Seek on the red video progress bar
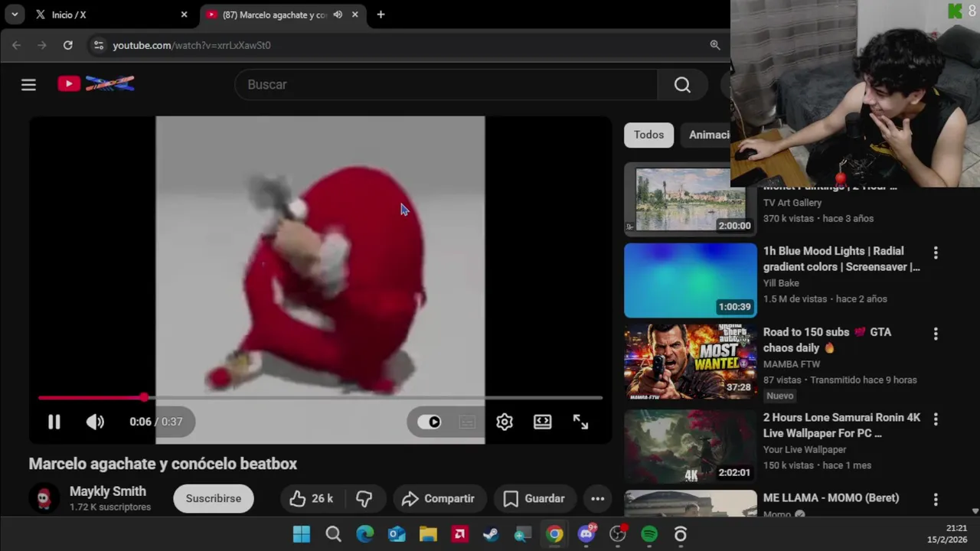 point(320,398)
